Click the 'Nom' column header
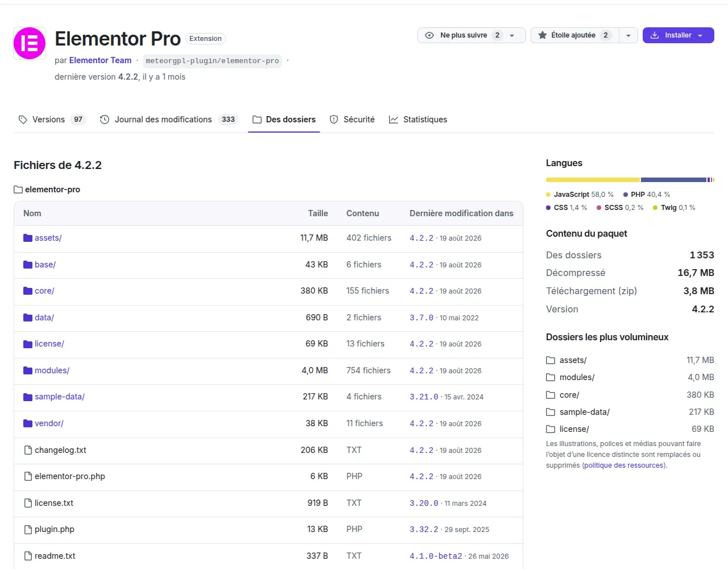Viewport: 728px width, 569px height. click(32, 213)
